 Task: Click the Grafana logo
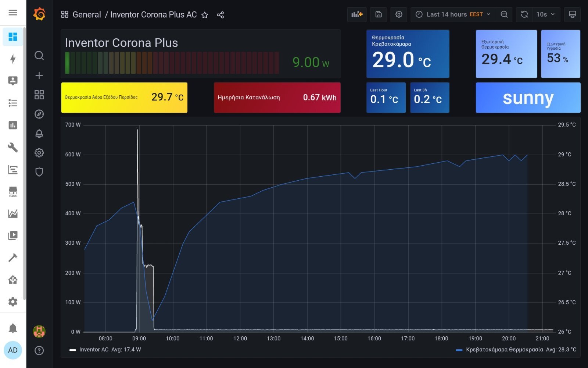(x=39, y=14)
